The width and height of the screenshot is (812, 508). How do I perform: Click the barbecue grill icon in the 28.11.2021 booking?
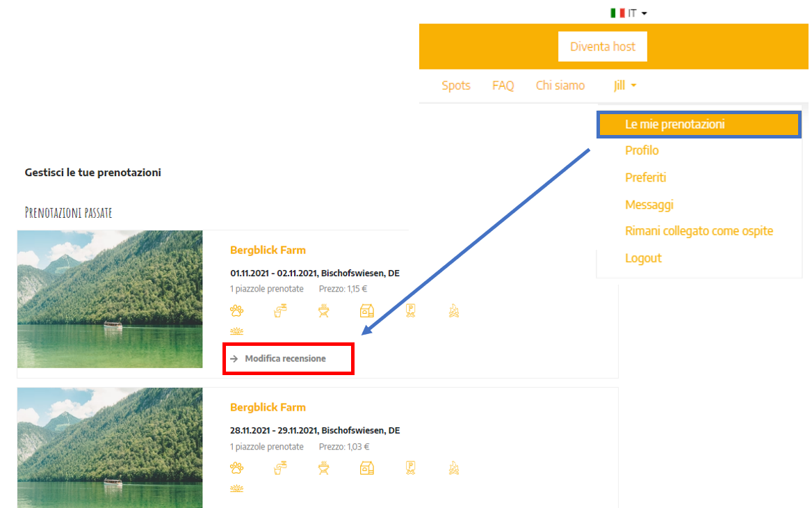tap(324, 468)
